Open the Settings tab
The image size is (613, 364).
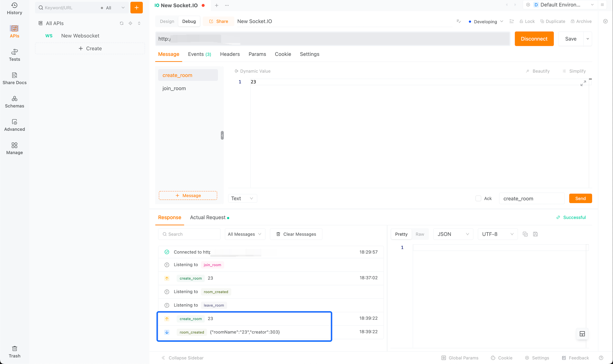coord(309,54)
